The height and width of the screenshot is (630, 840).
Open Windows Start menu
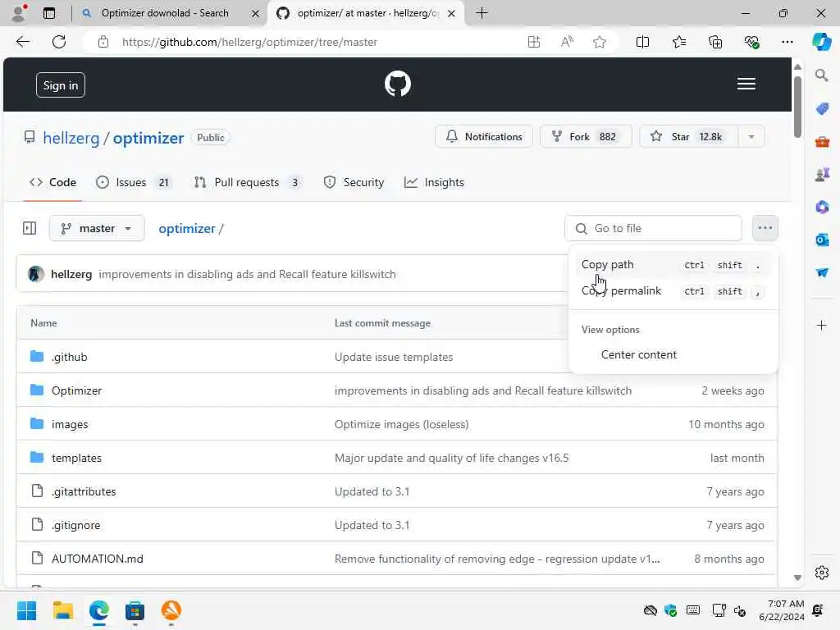(26, 610)
